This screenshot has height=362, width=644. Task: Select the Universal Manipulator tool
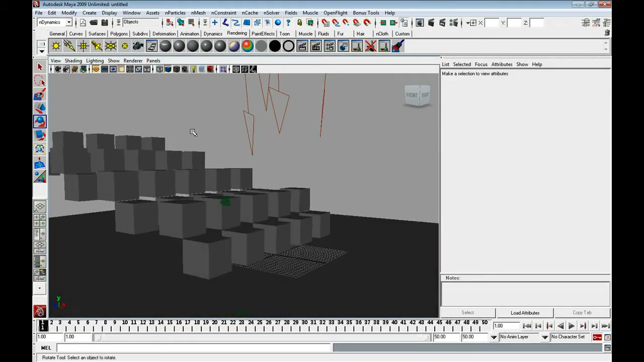[x=40, y=148]
